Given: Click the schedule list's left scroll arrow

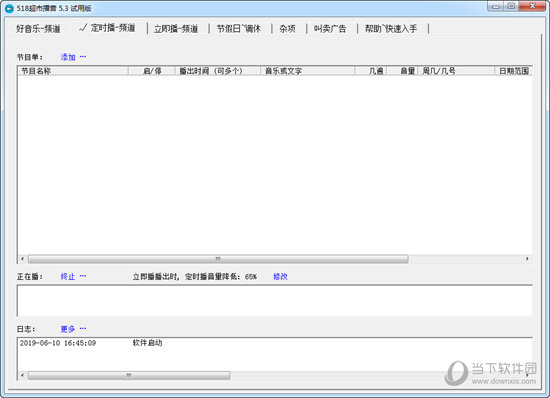Looking at the screenshot, I should (x=22, y=259).
